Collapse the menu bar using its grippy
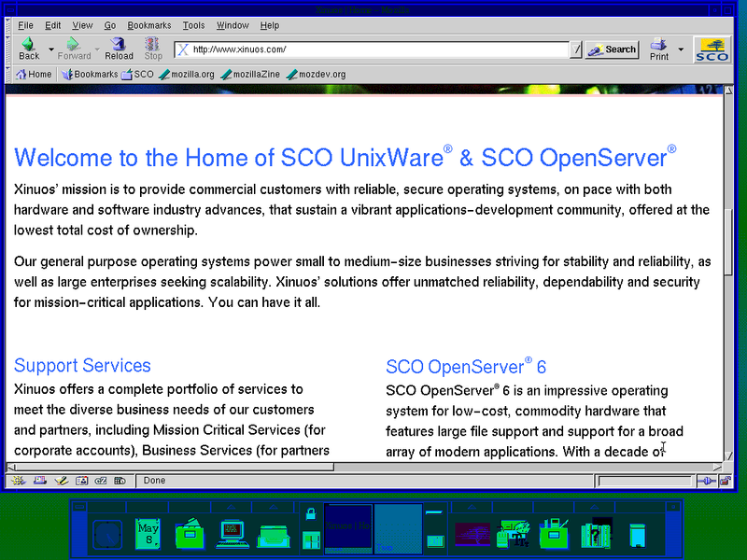Image resolution: width=747 pixels, height=560 pixels. (7, 25)
